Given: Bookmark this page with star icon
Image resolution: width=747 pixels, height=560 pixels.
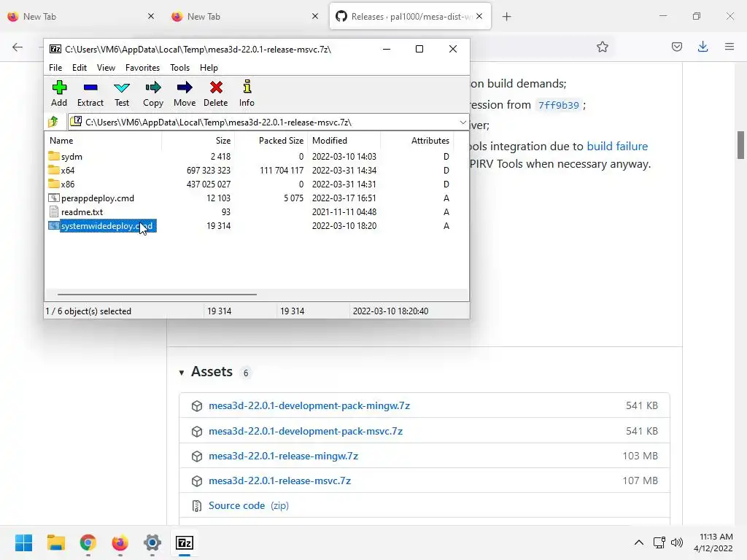Looking at the screenshot, I should (602, 47).
